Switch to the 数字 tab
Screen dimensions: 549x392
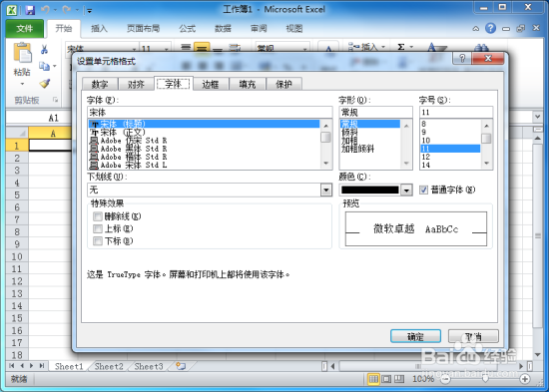[100, 84]
